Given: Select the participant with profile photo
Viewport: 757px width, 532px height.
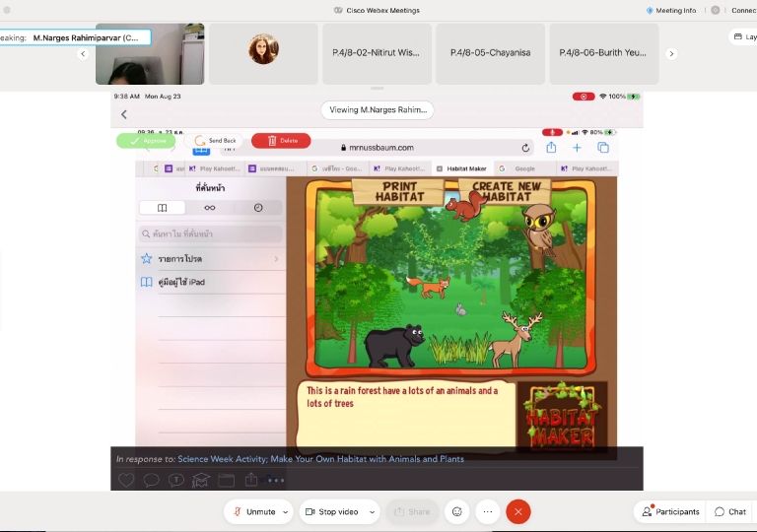Looking at the screenshot, I should point(263,53).
